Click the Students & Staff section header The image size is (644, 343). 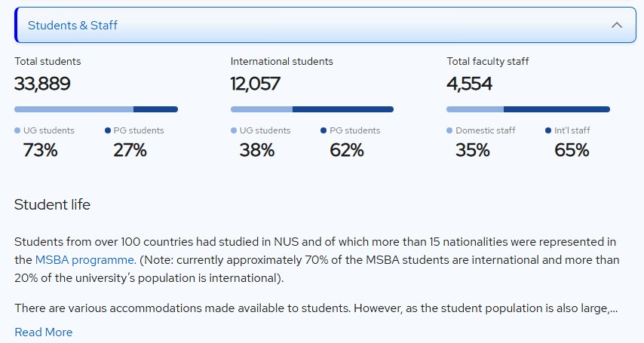point(73,25)
